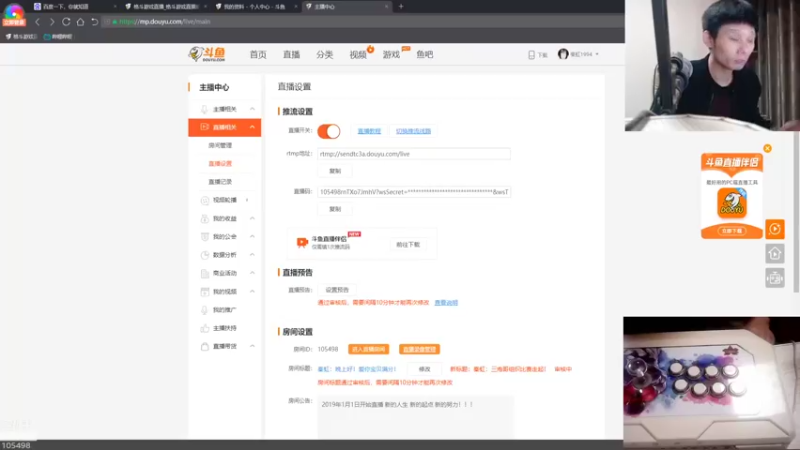Open the 直播教程 tutorial link
Viewport: 800px width, 450px height.
point(369,131)
